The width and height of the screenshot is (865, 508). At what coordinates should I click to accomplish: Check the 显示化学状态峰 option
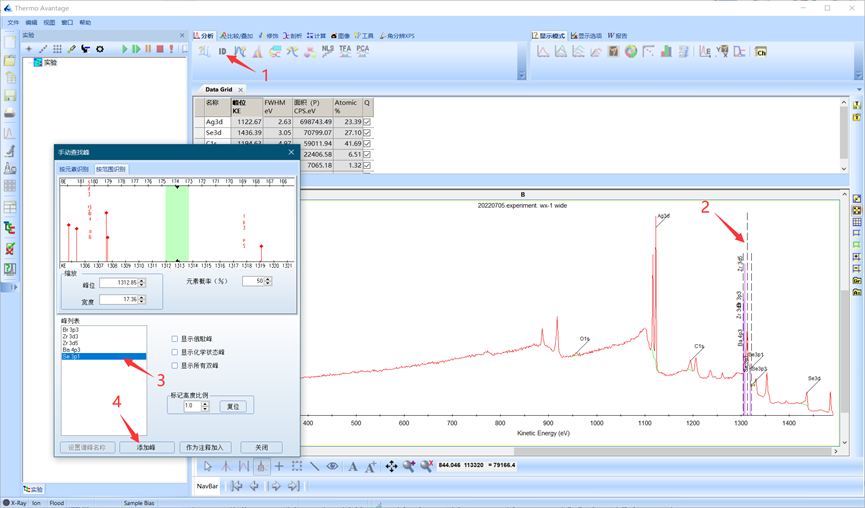[x=175, y=352]
